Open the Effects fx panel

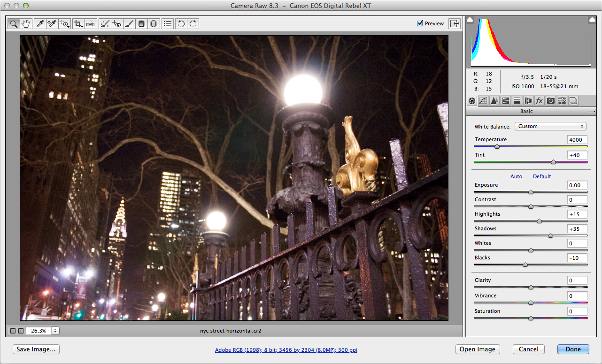coord(539,100)
